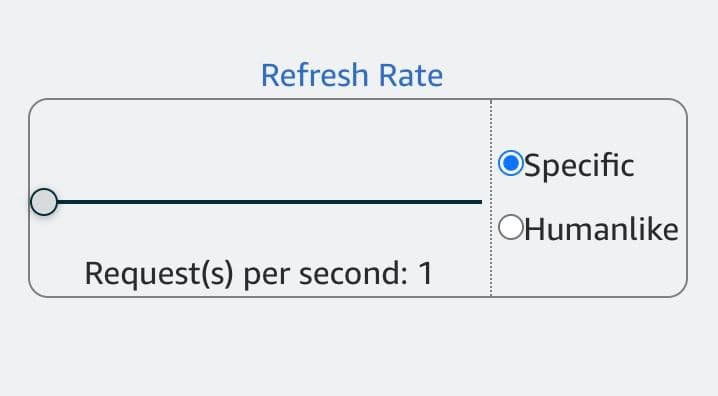The height and width of the screenshot is (396, 718).
Task: Click the Specific label text
Action: pos(579,166)
